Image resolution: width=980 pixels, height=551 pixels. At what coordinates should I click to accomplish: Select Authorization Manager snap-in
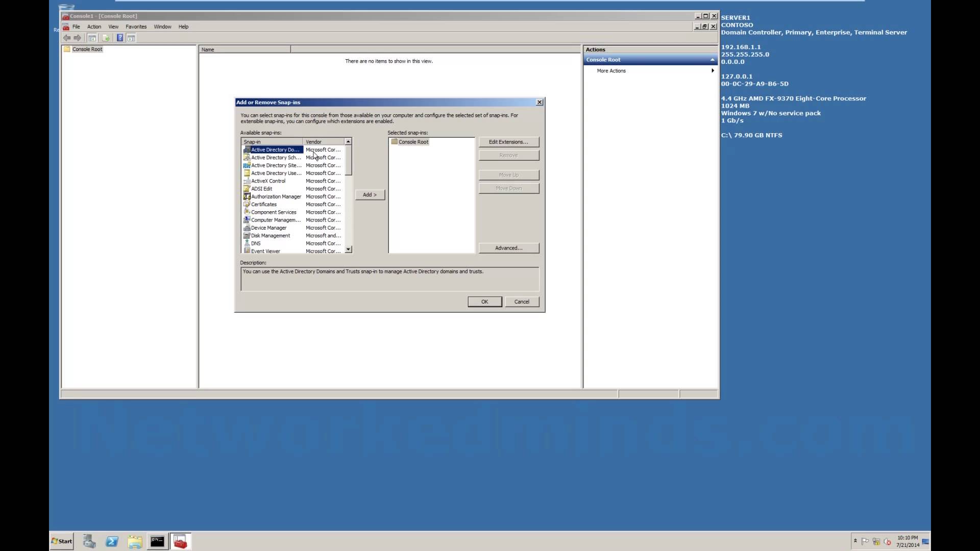(273, 196)
